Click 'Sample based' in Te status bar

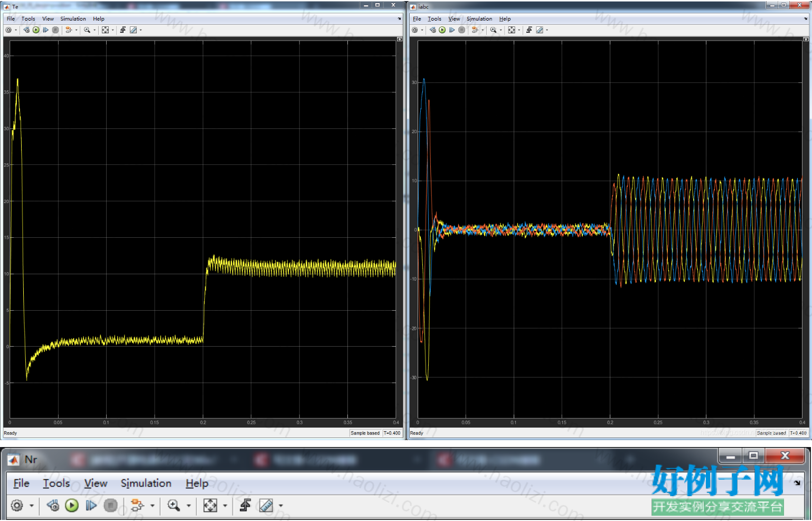365,433
